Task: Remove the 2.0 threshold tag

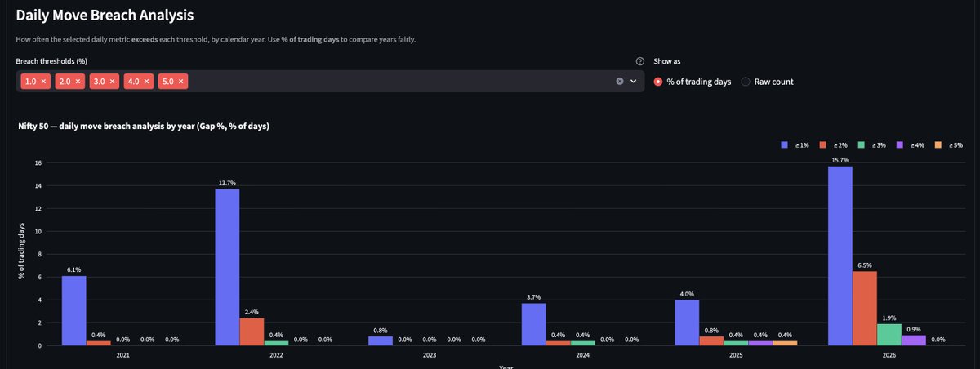Action: tap(78, 82)
